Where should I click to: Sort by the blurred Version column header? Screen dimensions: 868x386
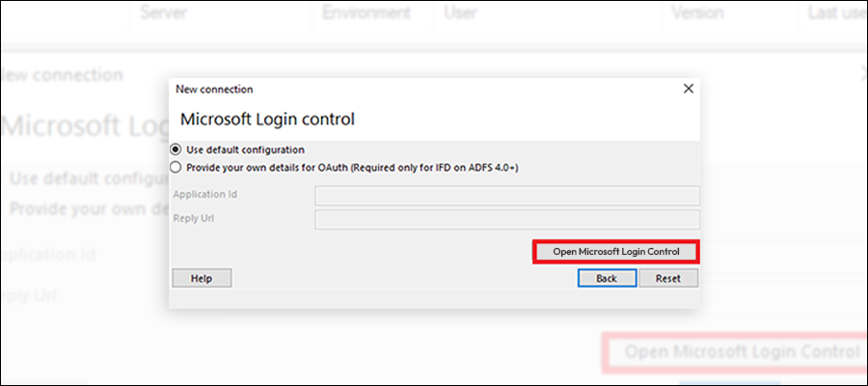pos(697,13)
